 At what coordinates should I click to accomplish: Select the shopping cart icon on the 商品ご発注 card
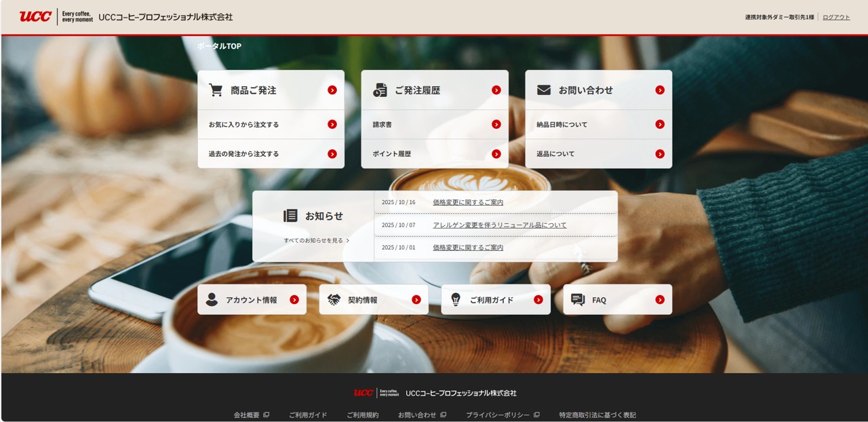coord(216,89)
